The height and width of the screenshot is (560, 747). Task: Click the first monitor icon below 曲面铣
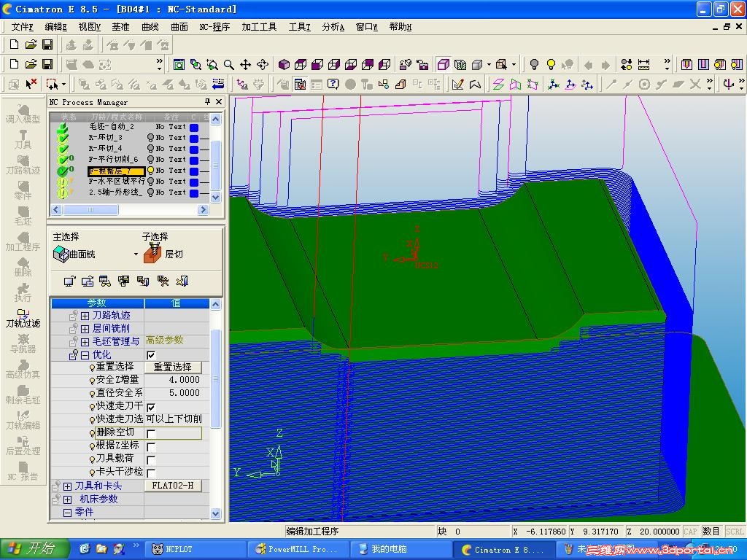pyautogui.click(x=69, y=281)
